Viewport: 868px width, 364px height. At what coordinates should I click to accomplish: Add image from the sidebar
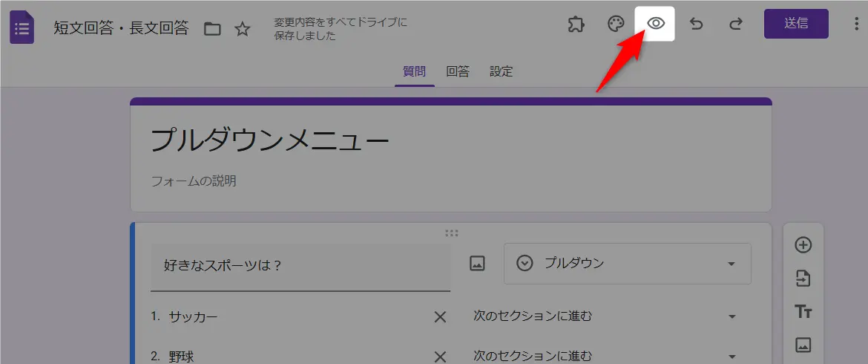803,345
